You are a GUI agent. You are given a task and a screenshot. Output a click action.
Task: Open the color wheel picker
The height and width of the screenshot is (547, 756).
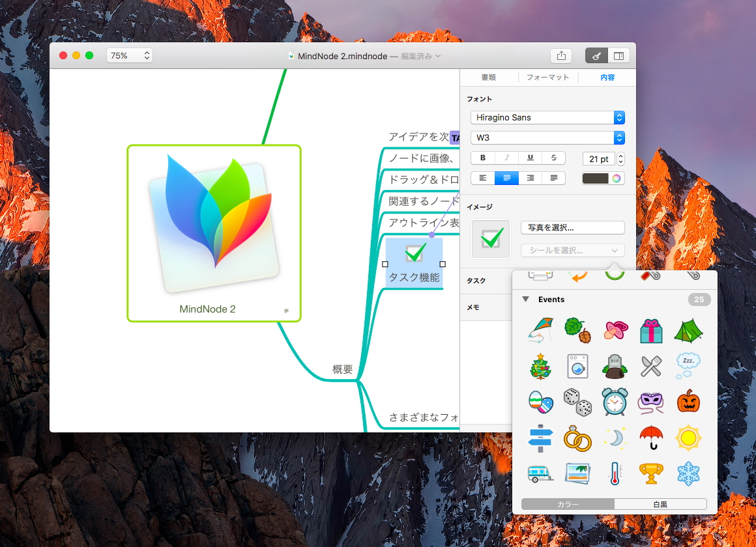pyautogui.click(x=617, y=178)
